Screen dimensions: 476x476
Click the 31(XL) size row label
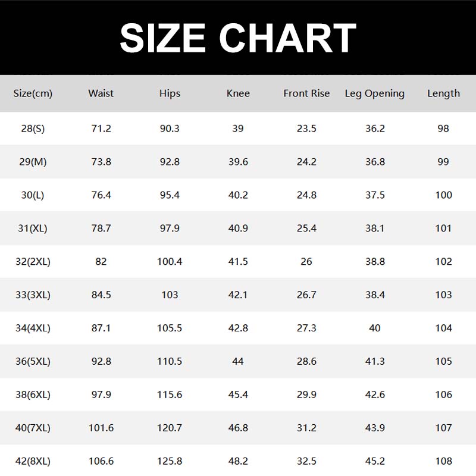point(33,228)
